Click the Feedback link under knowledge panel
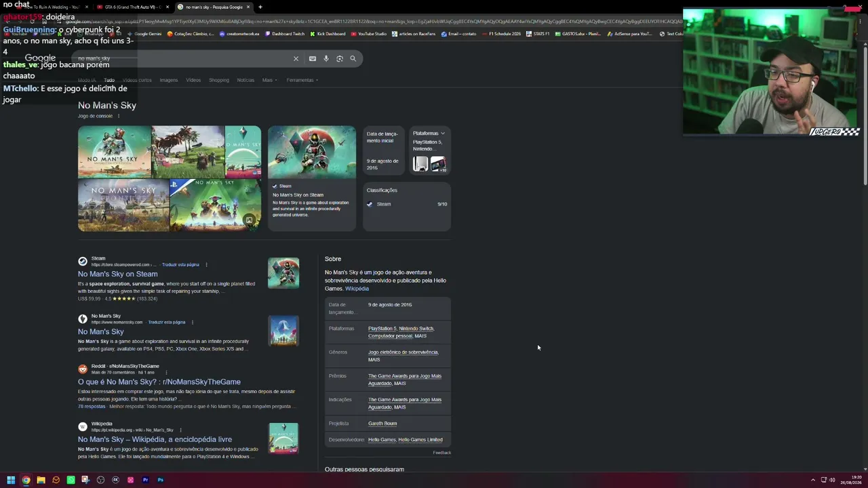This screenshot has height=488, width=868. tap(442, 453)
